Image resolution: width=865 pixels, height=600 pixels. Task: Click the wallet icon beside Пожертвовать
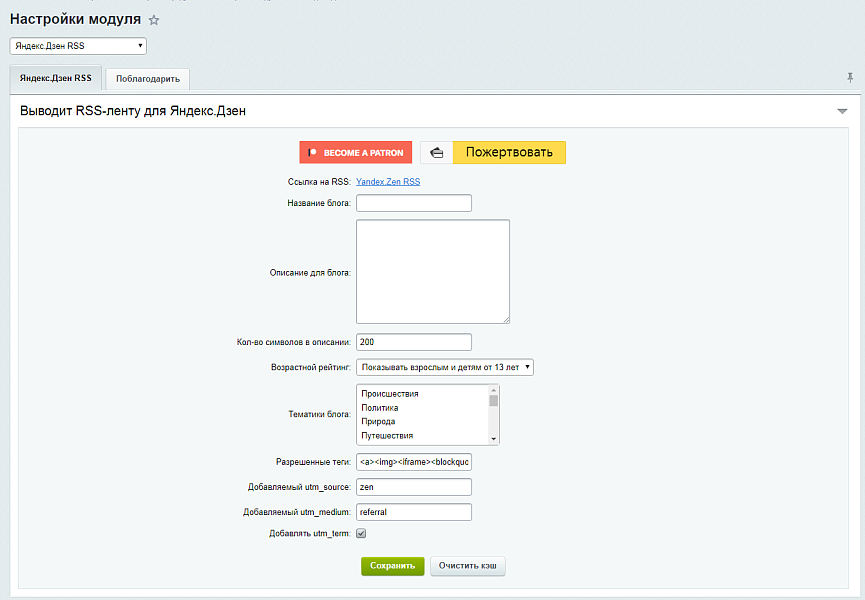tap(436, 153)
